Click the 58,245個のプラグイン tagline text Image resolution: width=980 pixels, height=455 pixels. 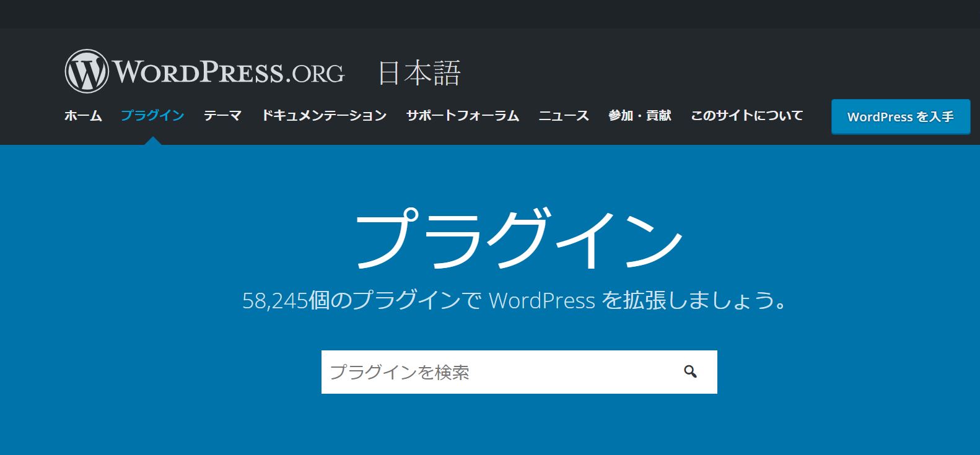click(x=514, y=300)
